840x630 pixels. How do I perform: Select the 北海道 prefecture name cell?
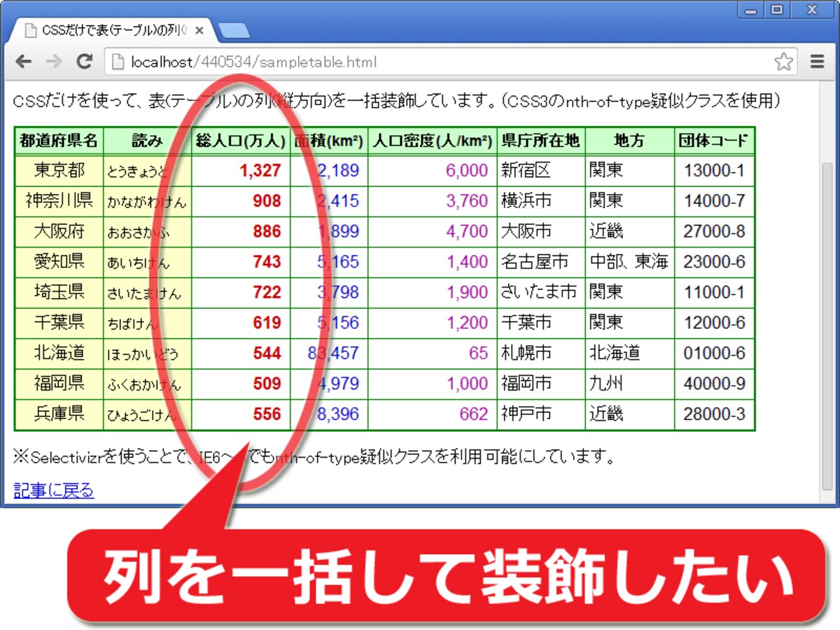coord(59,353)
